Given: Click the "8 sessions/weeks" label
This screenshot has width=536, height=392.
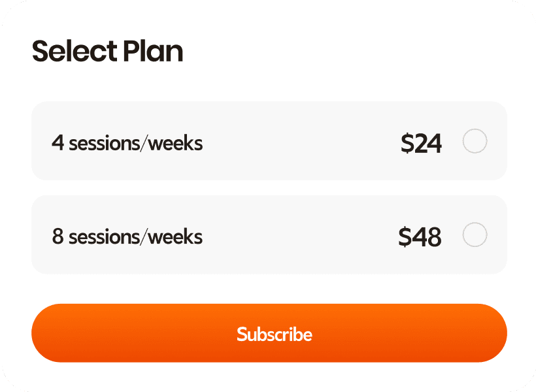Looking at the screenshot, I should tap(127, 237).
